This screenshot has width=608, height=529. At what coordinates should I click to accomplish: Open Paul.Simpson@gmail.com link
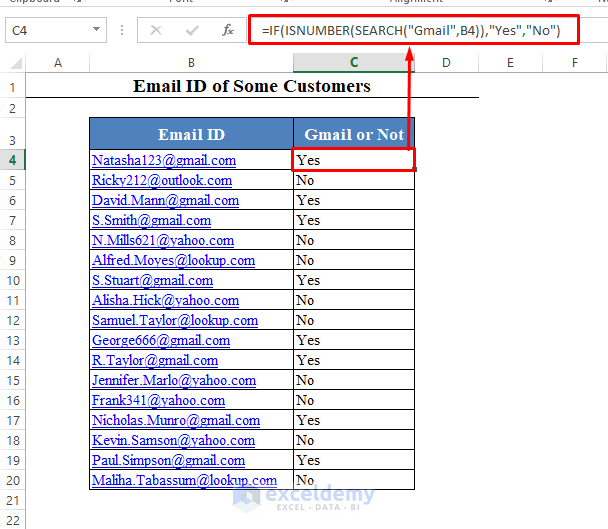(x=168, y=461)
